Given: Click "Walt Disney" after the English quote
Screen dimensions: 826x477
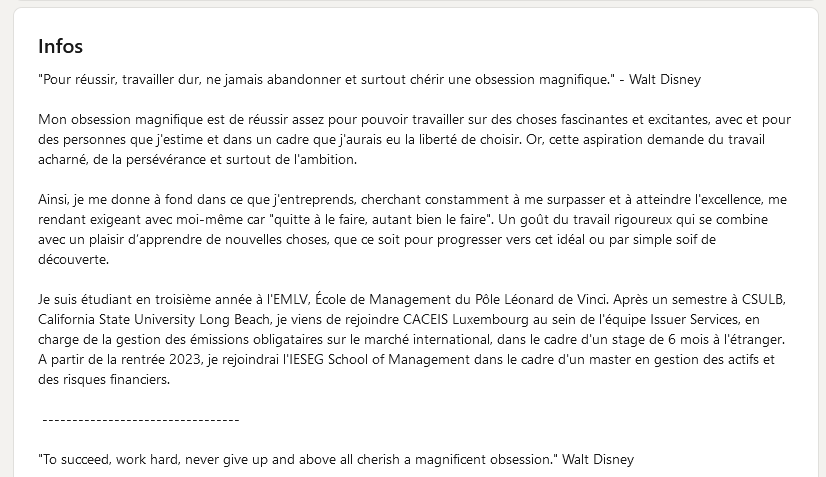Looking at the screenshot, I should click(598, 460).
